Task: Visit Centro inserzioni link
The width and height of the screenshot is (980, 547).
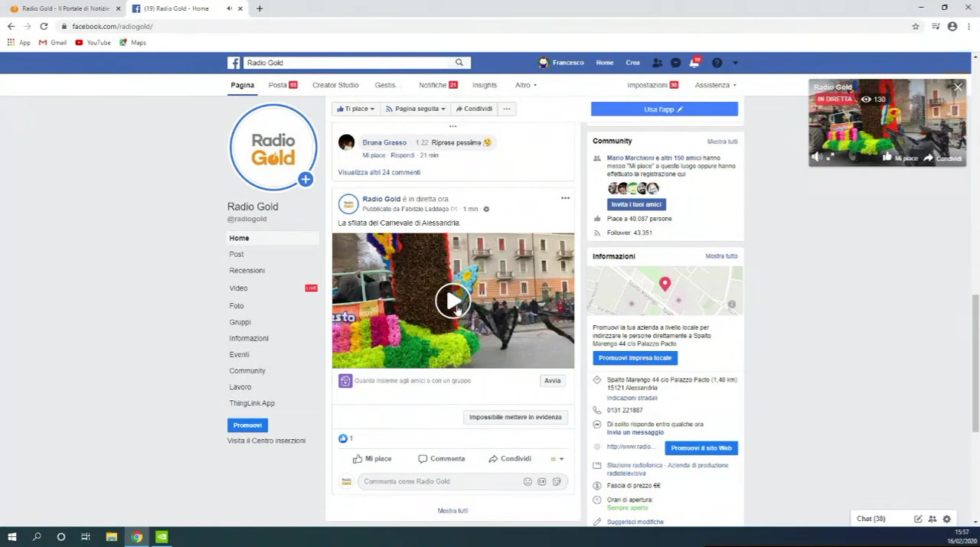Action: click(266, 441)
